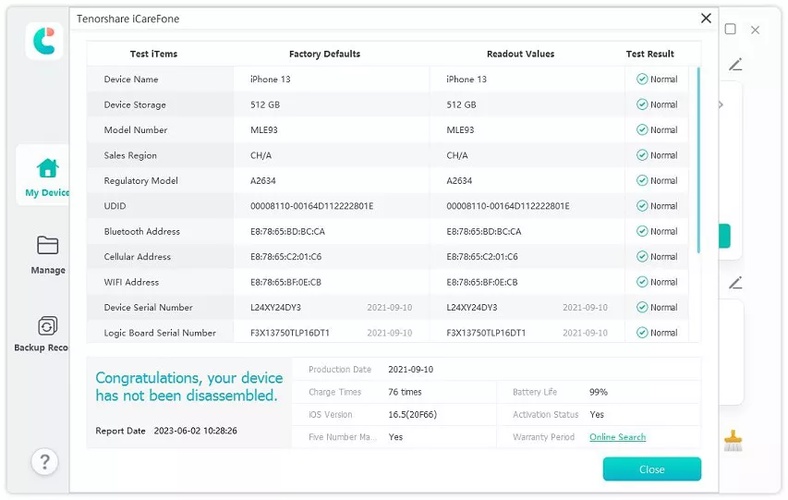Click the Normal check icon for Device Storage
The width and height of the screenshot is (788, 500).
(642, 105)
